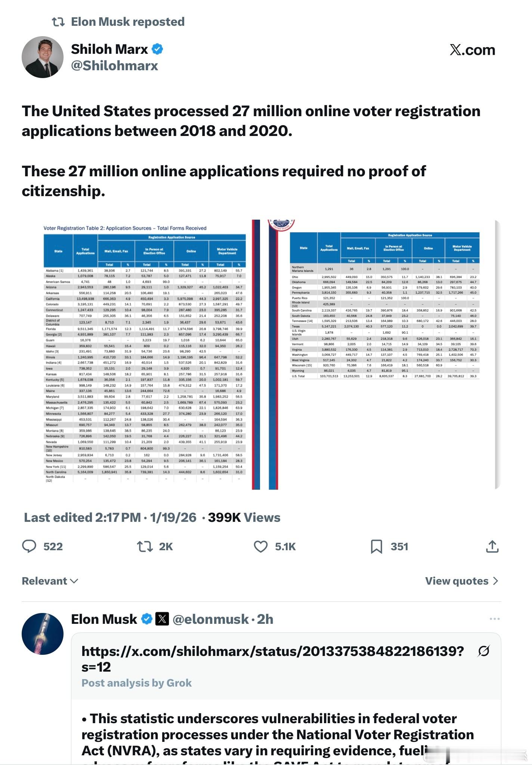This screenshot has height=768, width=532.
Task: Tap the repost arrows icon
Action: tap(145, 546)
